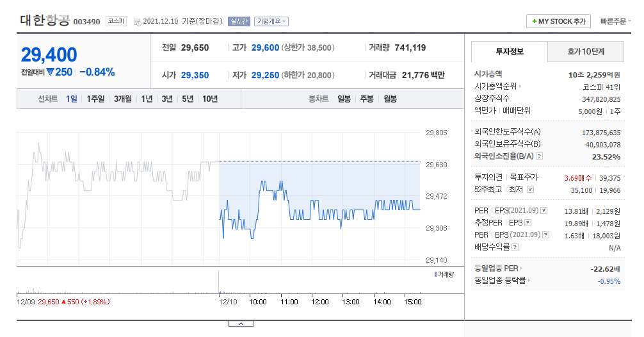Click the 동일업종 PER value -22.62배
This screenshot has width=644, height=337.
(606, 269)
